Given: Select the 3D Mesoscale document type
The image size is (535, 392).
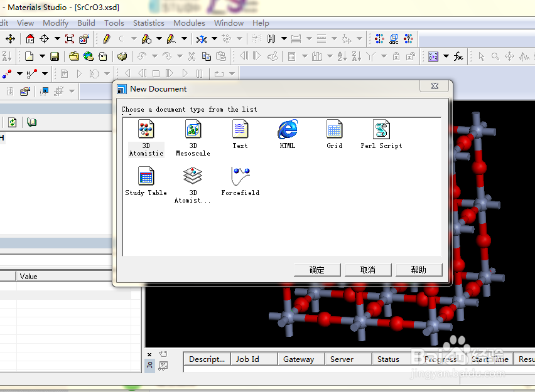Looking at the screenshot, I should (193, 138).
